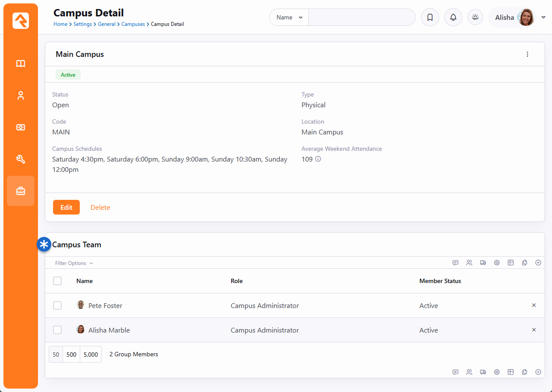Go to Campuses in the breadcrumb
Screen dimensions: 552x392
pos(133,24)
